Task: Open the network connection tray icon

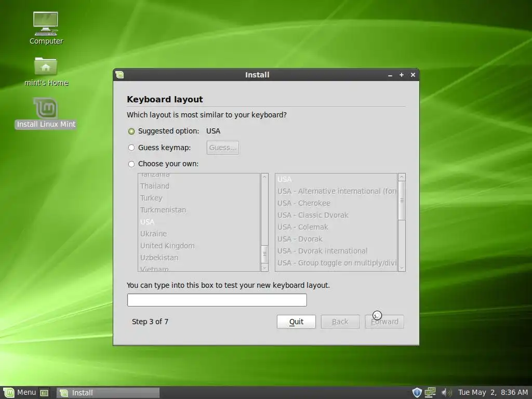Action: [430, 393]
